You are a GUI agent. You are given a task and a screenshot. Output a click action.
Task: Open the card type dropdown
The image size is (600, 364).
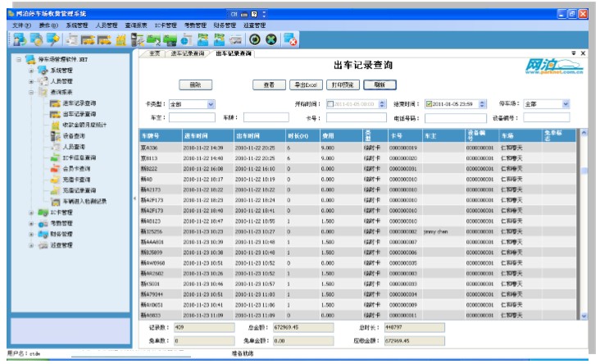tap(211, 104)
